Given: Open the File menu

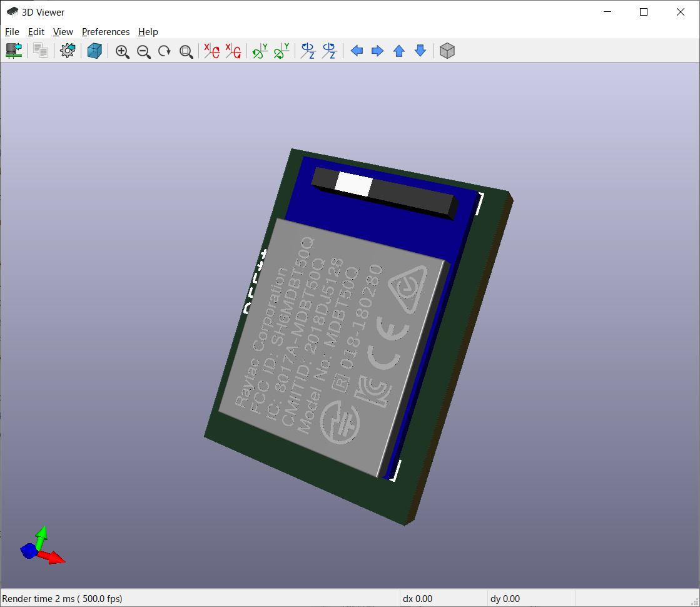Looking at the screenshot, I should pos(12,32).
